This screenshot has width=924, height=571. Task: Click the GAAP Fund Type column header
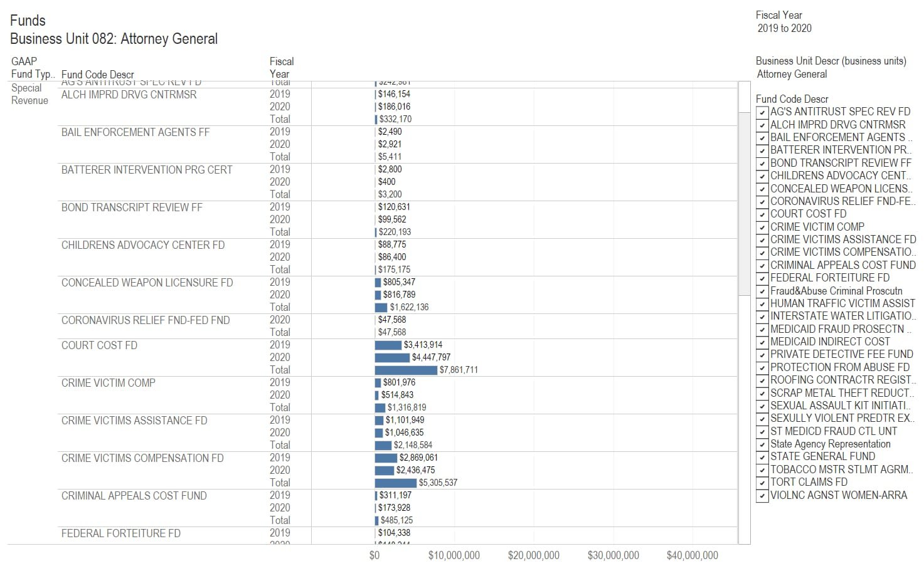coord(33,68)
